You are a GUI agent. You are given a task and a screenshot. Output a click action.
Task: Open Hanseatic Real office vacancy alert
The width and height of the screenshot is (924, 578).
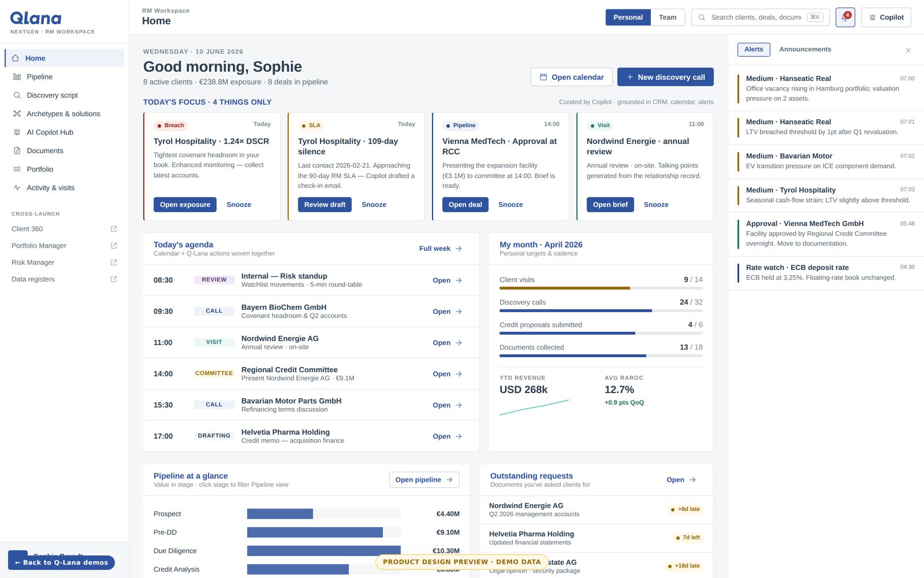point(826,88)
